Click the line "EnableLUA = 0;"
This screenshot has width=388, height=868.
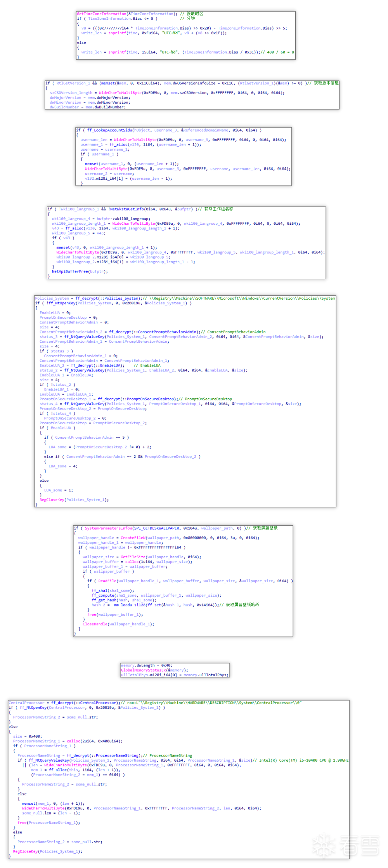55,313
